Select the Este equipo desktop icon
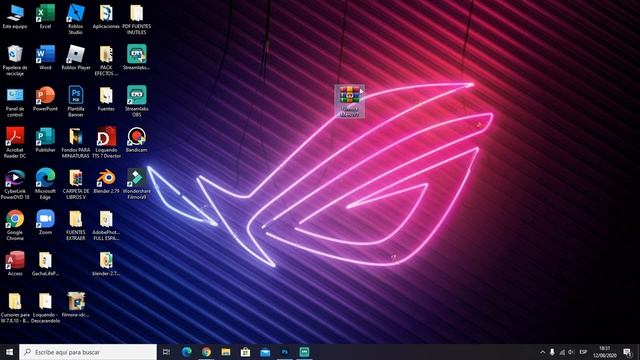Viewport: 640px width, 360px height. tap(15, 17)
